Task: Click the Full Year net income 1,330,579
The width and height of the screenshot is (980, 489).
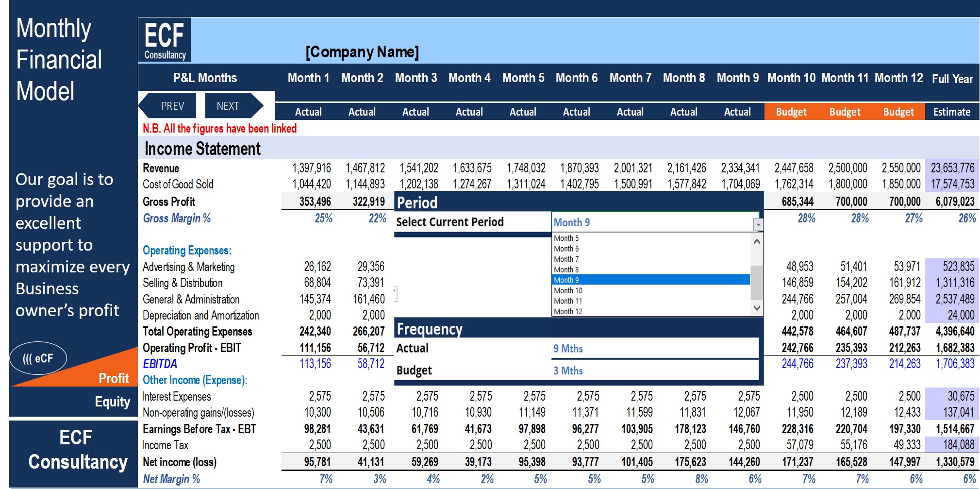Action: click(955, 462)
